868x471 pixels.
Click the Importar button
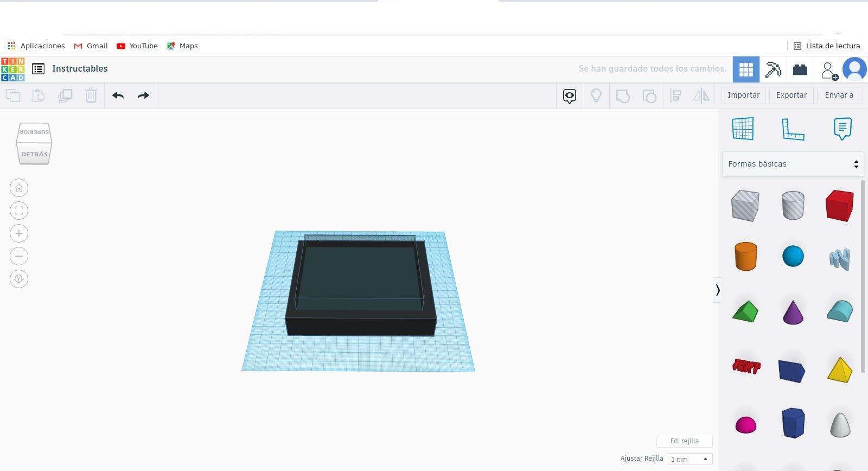click(743, 95)
